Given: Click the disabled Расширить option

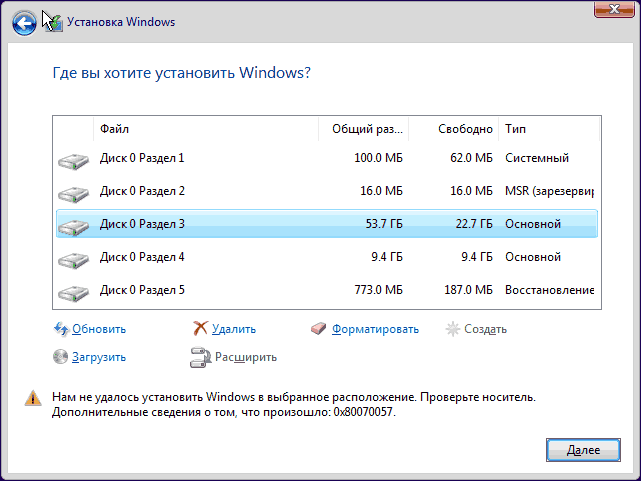Looking at the screenshot, I should (246, 357).
